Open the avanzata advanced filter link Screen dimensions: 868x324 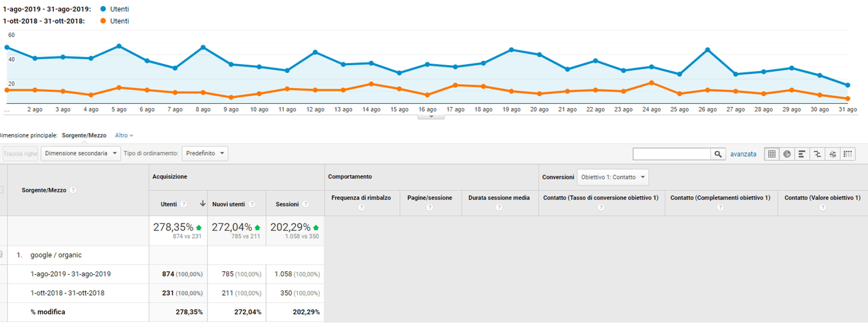[x=743, y=154]
